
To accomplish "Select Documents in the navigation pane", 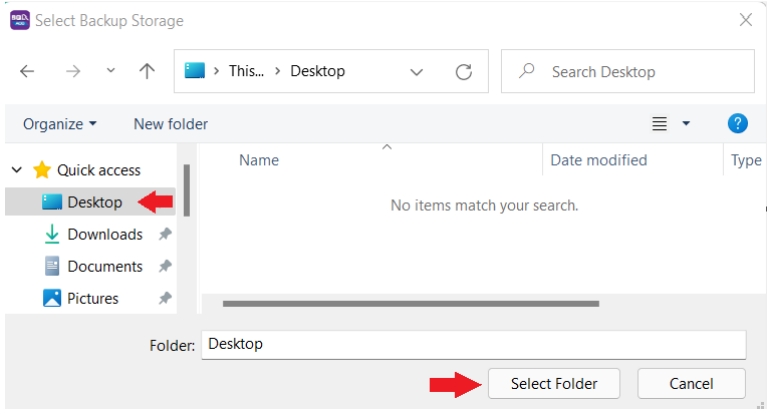I will (104, 266).
